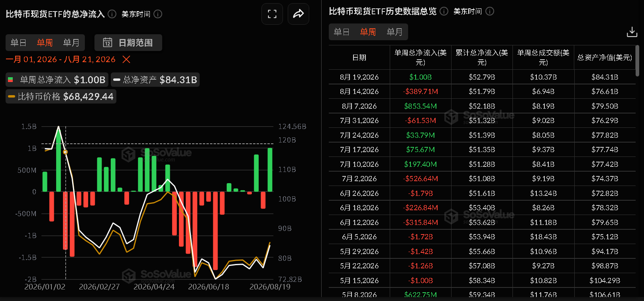The image size is (644, 301).
Task: Click the share arrow icon
Action: tap(298, 14)
